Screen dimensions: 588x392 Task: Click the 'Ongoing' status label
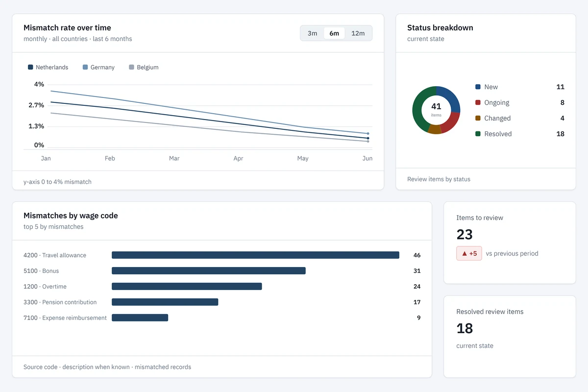click(497, 102)
